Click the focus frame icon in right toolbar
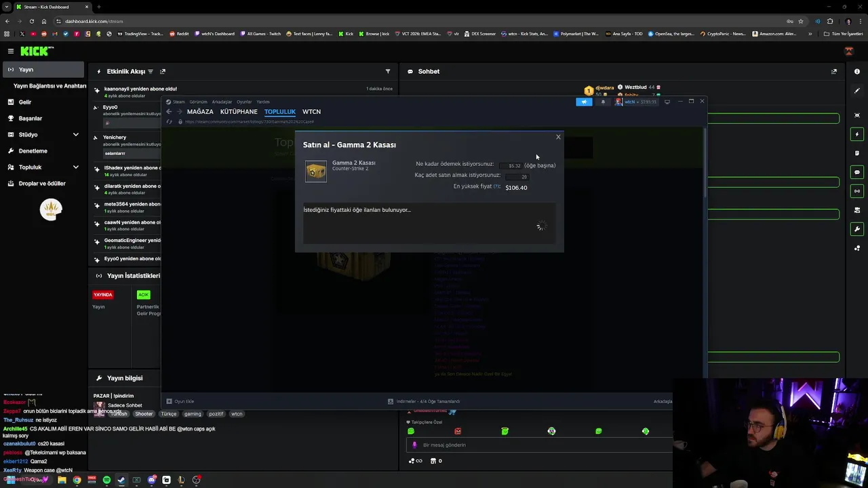 click(857, 115)
